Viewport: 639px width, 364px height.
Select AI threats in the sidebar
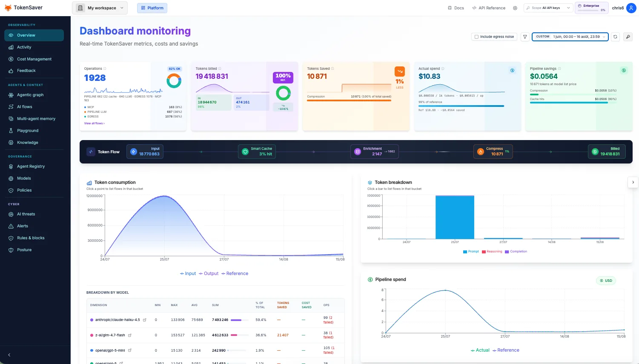point(34,214)
